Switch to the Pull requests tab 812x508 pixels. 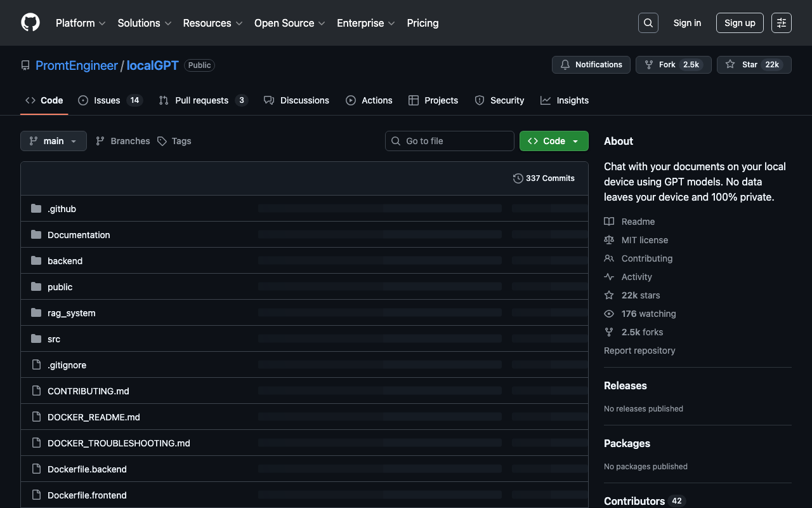pyautogui.click(x=202, y=100)
